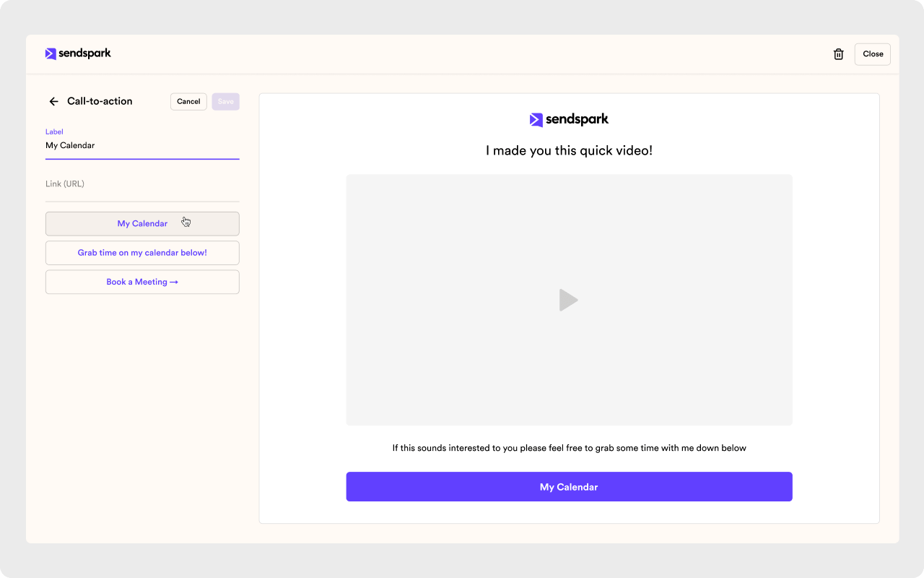Click the purple arrow glyph in the header logo
Image resolution: width=924 pixels, height=578 pixels.
click(x=50, y=53)
